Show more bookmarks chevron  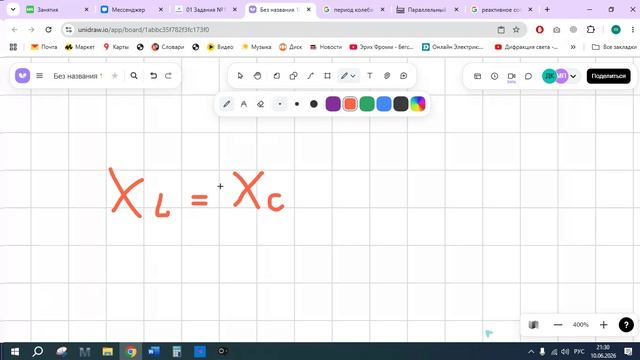573,47
